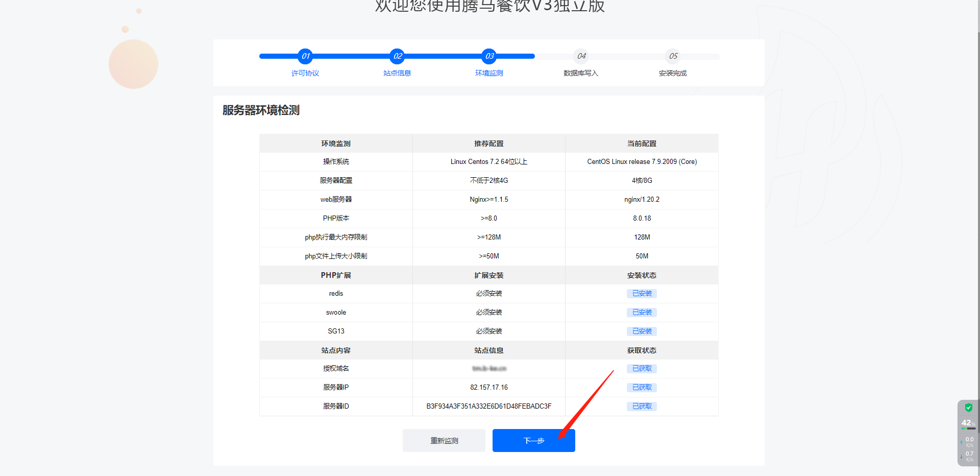Click the php文件上传大小限制 row label

tap(336, 256)
